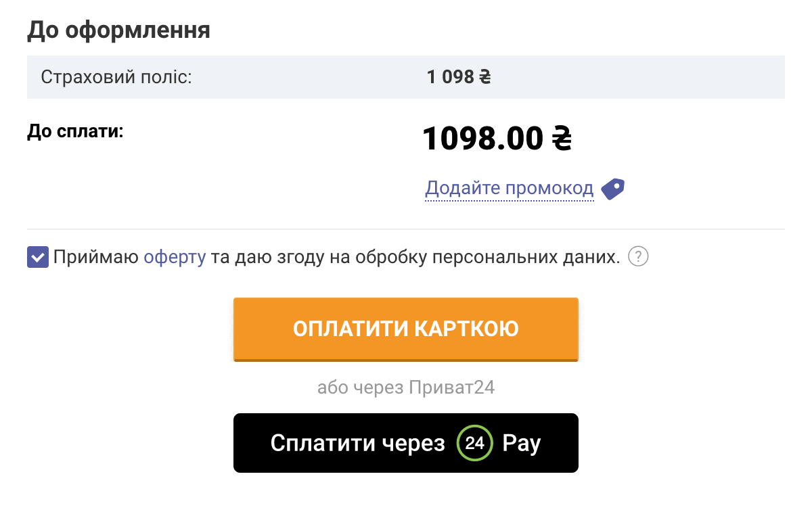Click the 'або через Приват24' text
The width and height of the screenshot is (812, 514).
tap(406, 388)
